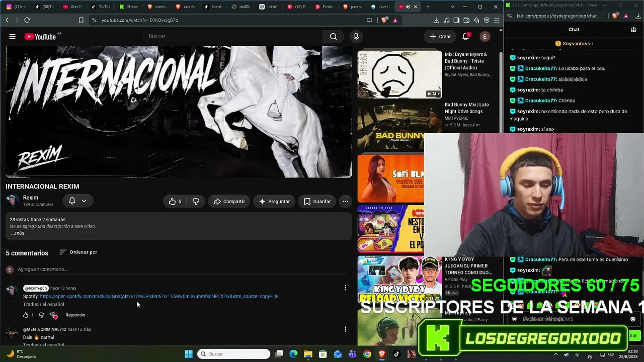Show hidden system tray icons

click(555, 354)
